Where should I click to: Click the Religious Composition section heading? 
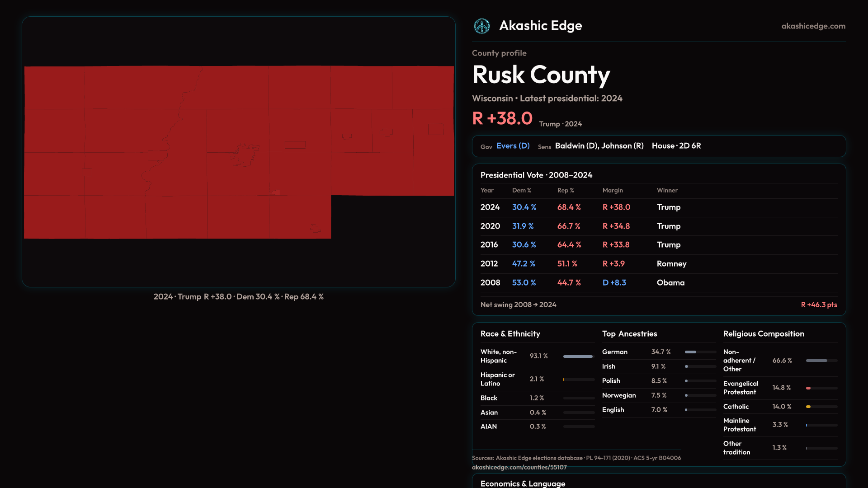tap(763, 334)
